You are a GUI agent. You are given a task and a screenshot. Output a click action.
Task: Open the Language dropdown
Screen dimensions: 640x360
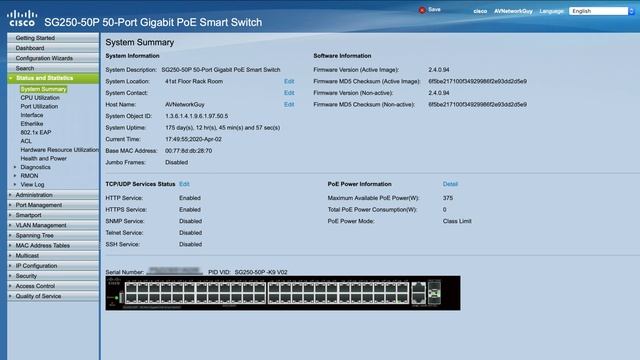602,11
